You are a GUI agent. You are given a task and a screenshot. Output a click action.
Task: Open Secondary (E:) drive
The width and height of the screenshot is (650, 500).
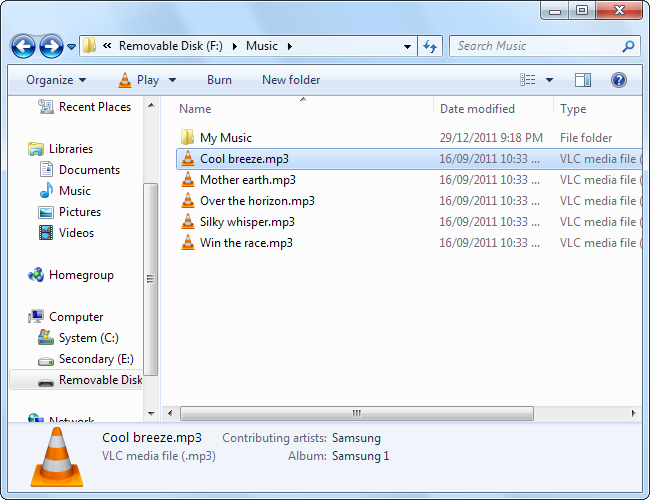pos(96,359)
